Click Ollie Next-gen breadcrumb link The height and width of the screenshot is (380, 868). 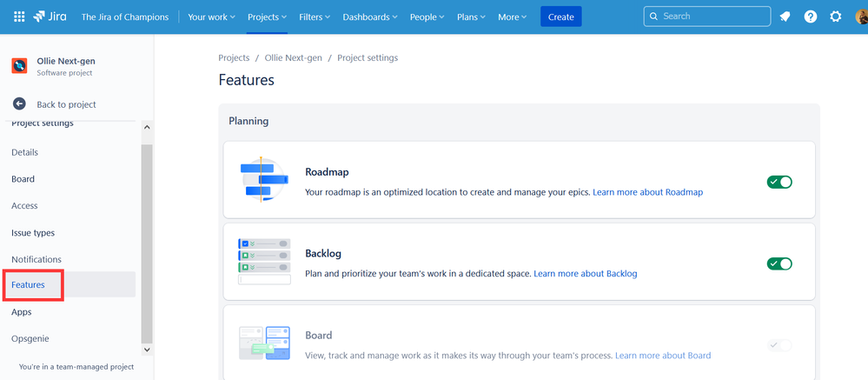pos(294,57)
